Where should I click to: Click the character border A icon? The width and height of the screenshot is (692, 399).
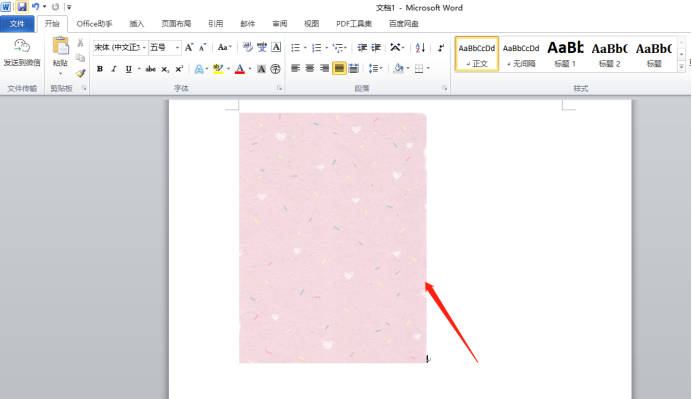click(276, 47)
